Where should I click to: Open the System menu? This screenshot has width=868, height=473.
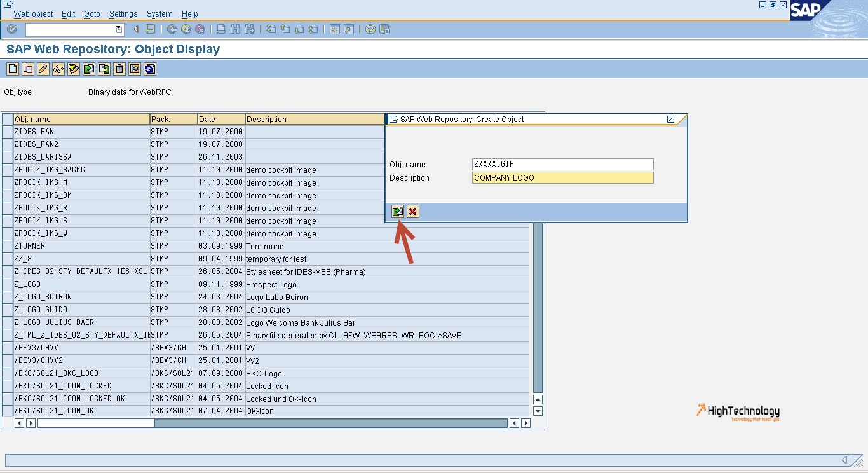coord(159,14)
